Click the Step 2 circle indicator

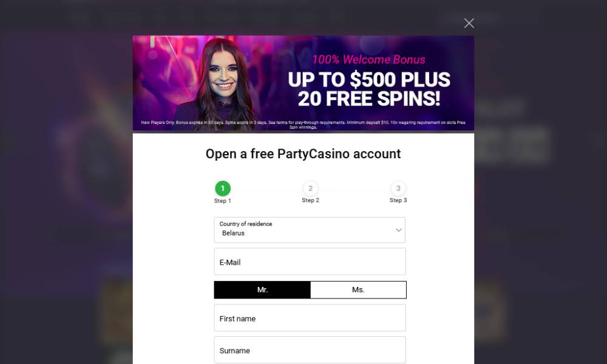pos(310,189)
